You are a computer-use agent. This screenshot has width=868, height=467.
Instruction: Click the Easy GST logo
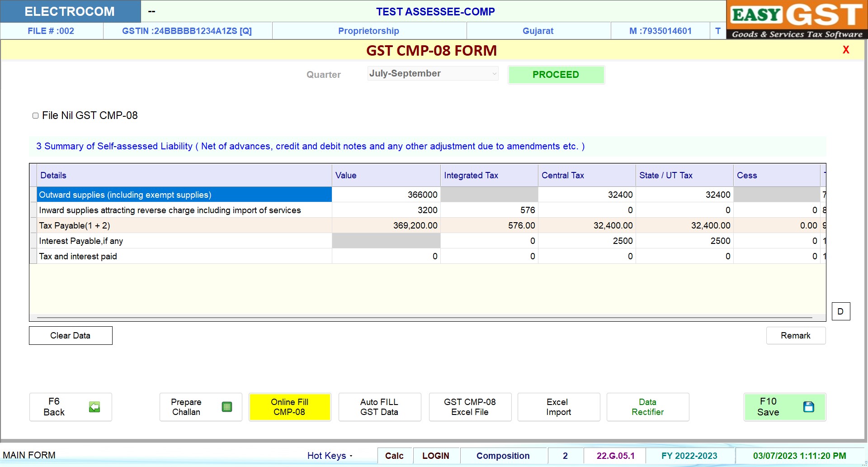tap(797, 20)
